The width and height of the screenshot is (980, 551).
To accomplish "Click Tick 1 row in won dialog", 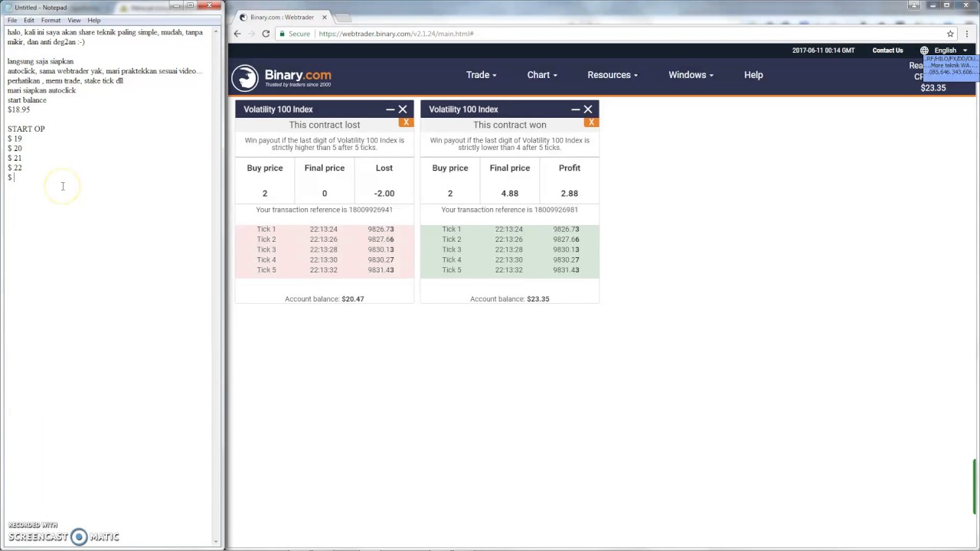I will 510,230.
